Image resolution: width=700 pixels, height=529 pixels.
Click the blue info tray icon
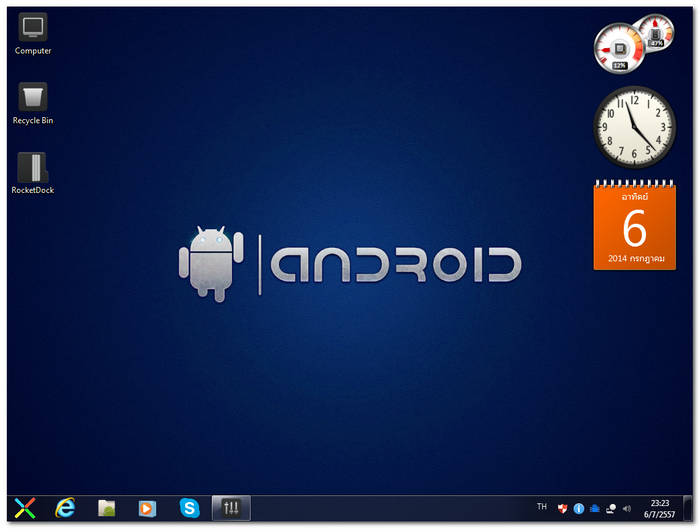(x=579, y=508)
